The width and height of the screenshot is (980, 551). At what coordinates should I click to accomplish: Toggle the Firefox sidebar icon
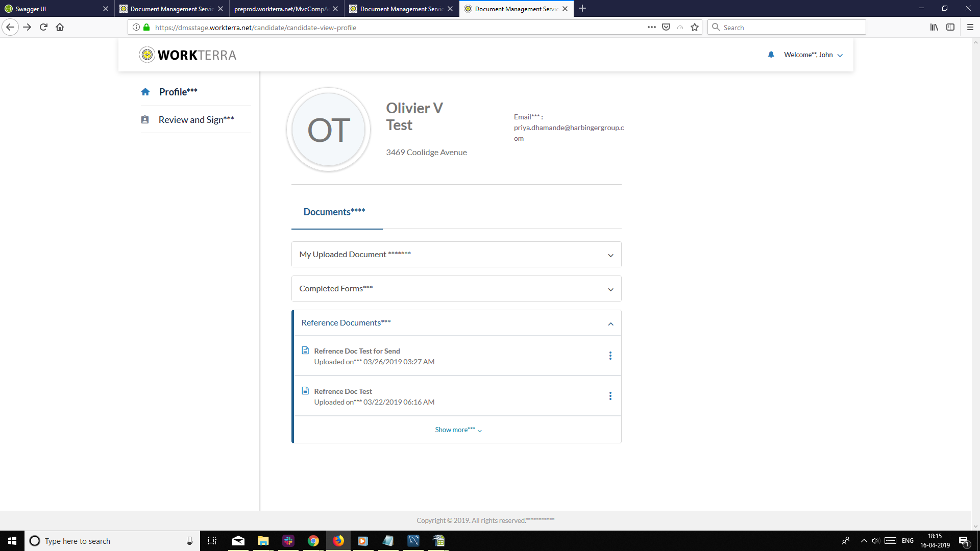[x=950, y=27]
